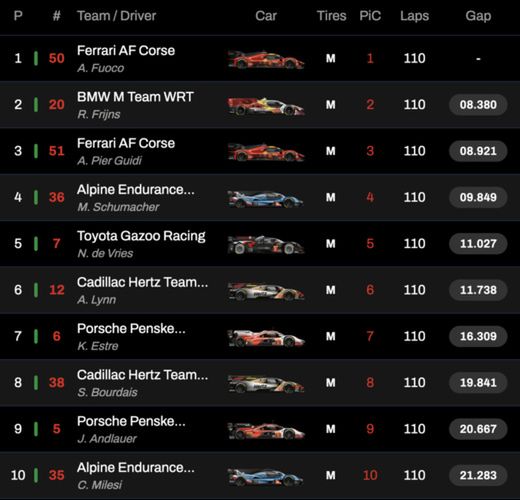520x500 pixels.
Task: Click the Team / Driver column header
Action: click(117, 16)
